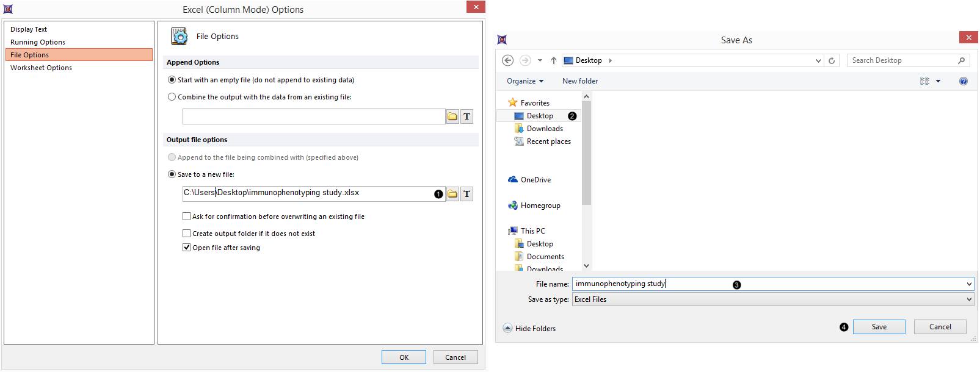This screenshot has height=372, width=980.
Task: Open the view options dropdown arrow
Action: [938, 81]
